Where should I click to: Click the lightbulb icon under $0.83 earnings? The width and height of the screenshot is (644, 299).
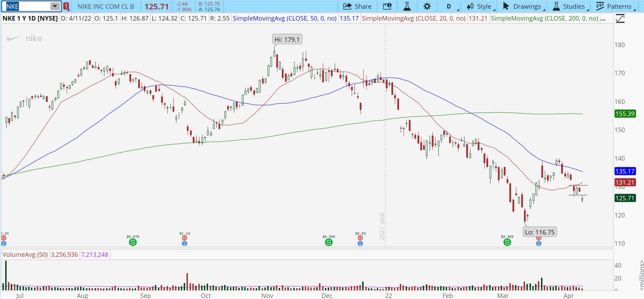(x=360, y=243)
